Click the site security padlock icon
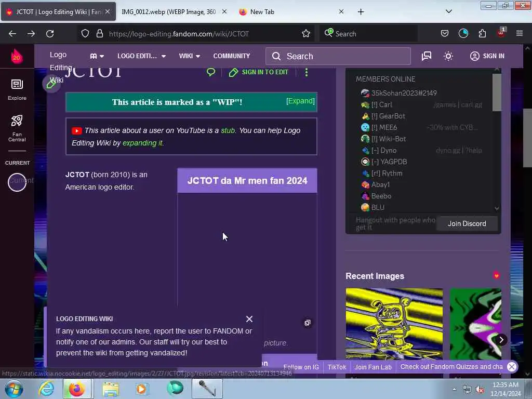Image resolution: width=532 pixels, height=399 pixels. [99, 34]
